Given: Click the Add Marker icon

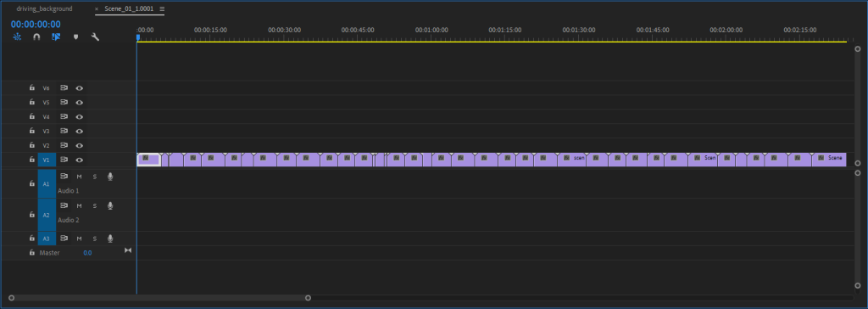Looking at the screenshot, I should point(75,37).
